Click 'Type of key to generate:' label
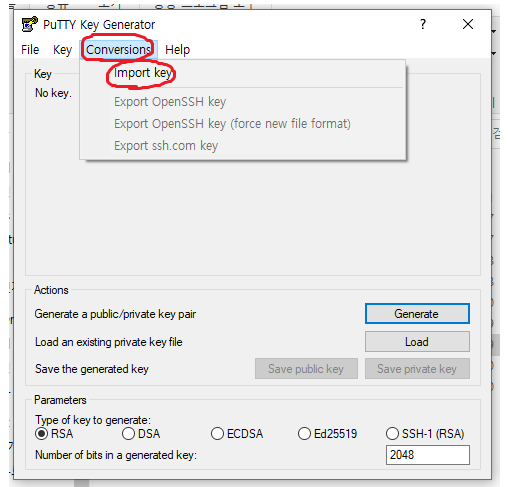 click(x=93, y=420)
